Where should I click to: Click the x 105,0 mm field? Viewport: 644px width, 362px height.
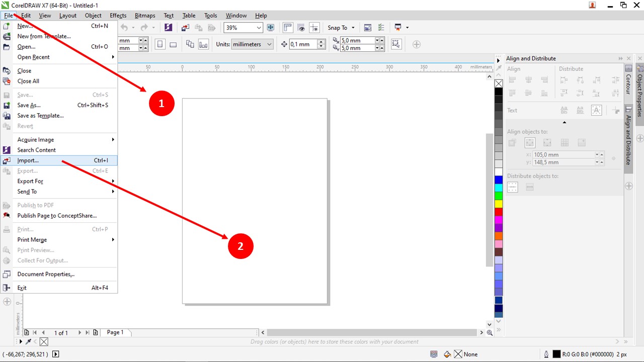click(x=563, y=154)
